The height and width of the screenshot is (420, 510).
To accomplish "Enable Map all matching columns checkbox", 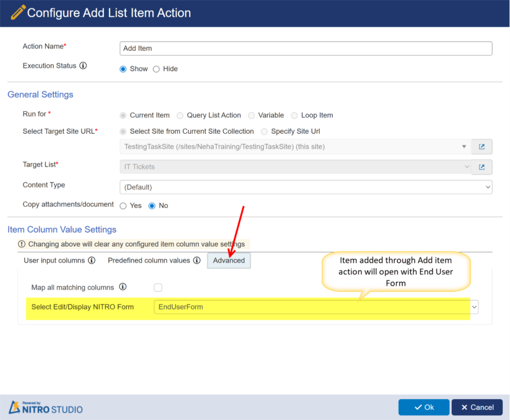I will click(x=158, y=288).
